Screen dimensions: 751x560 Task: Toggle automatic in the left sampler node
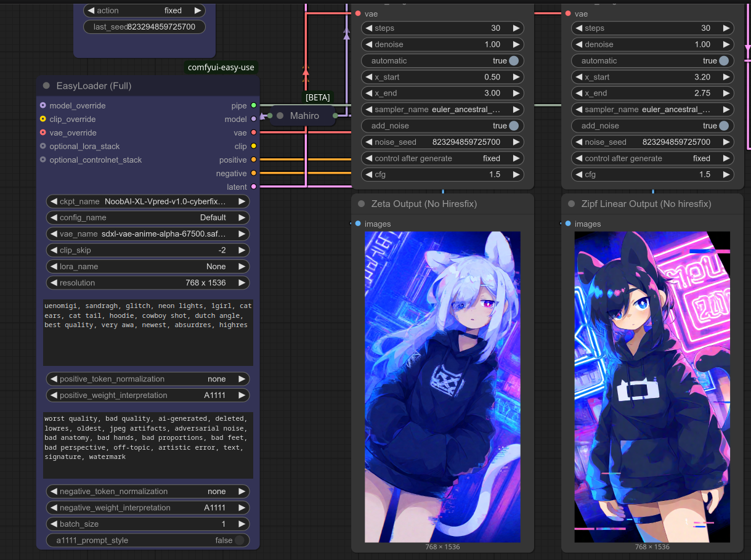point(513,61)
